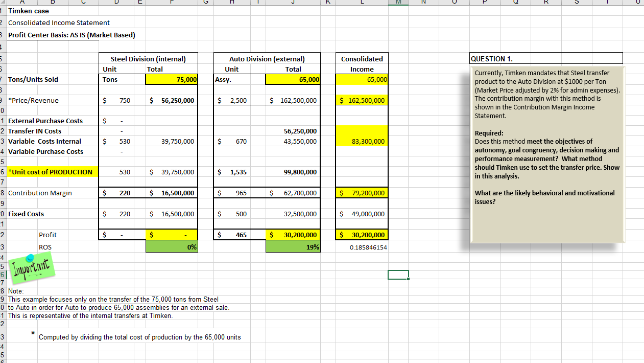The image size is (644, 363).
Task: Select the green 19% ROS cell
Action: tap(293, 247)
